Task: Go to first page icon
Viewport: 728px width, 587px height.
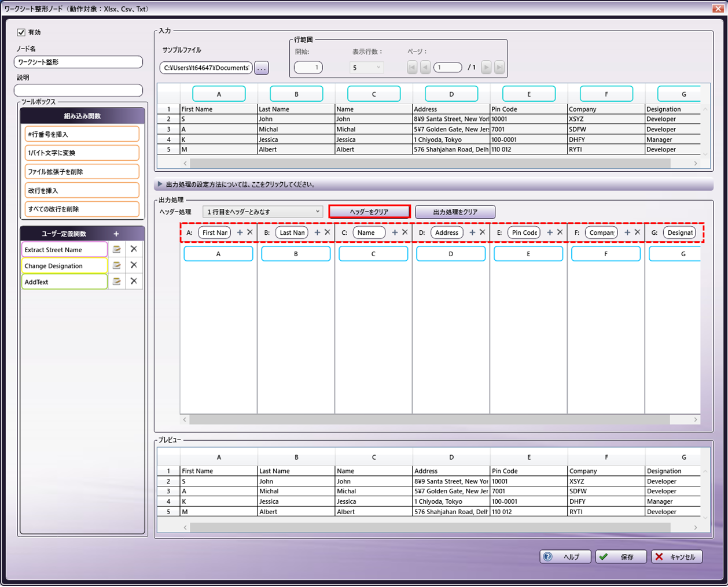Action: click(412, 67)
